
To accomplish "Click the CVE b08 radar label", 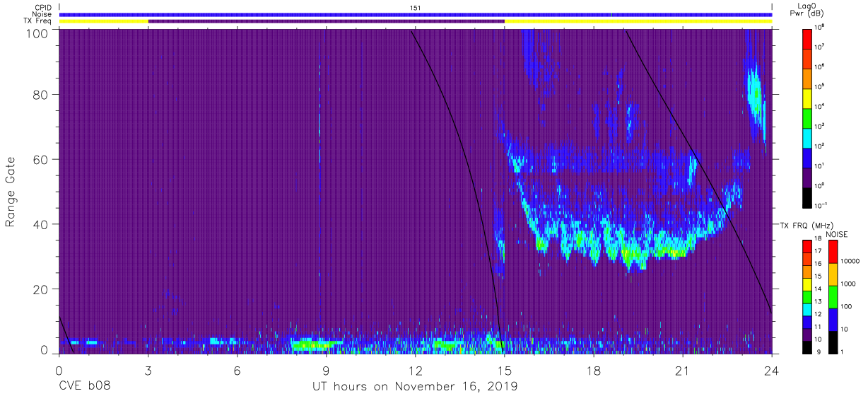I will point(84,387).
